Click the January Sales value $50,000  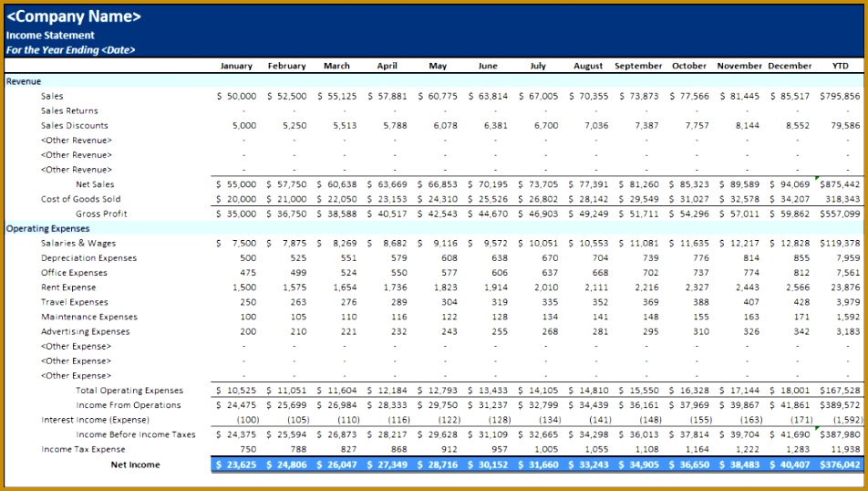pyautogui.click(x=237, y=96)
